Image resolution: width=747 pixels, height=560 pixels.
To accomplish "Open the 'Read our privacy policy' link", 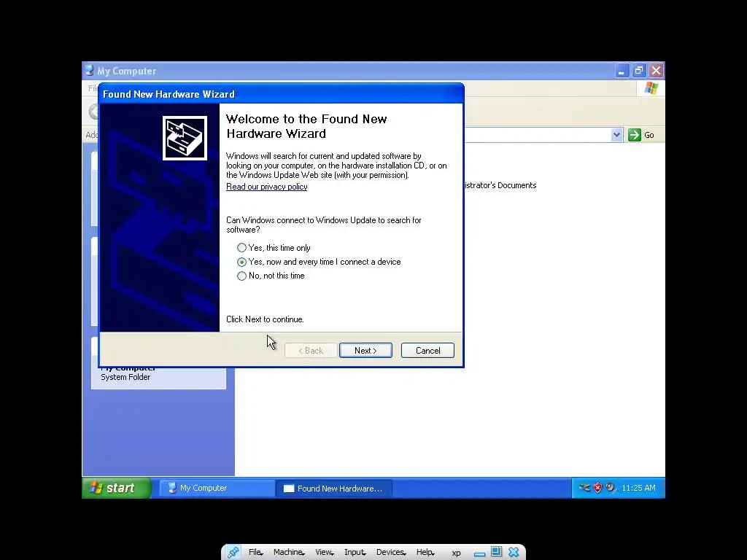I will click(x=266, y=187).
